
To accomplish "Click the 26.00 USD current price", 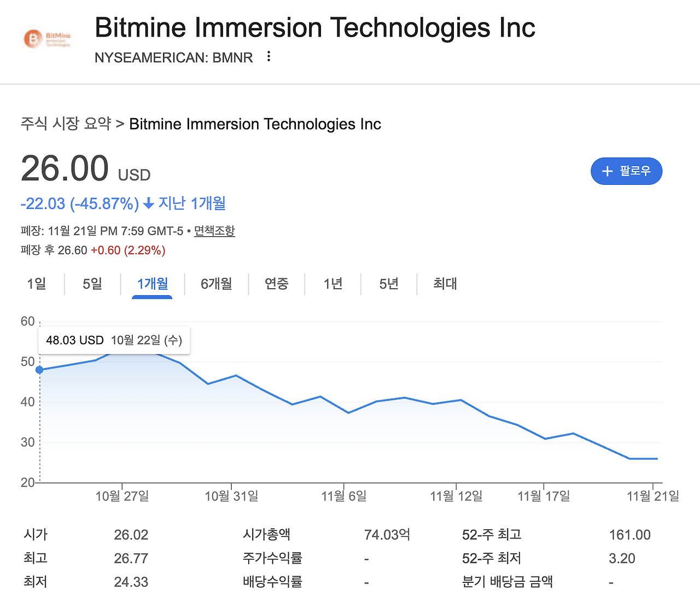I will tap(86, 168).
